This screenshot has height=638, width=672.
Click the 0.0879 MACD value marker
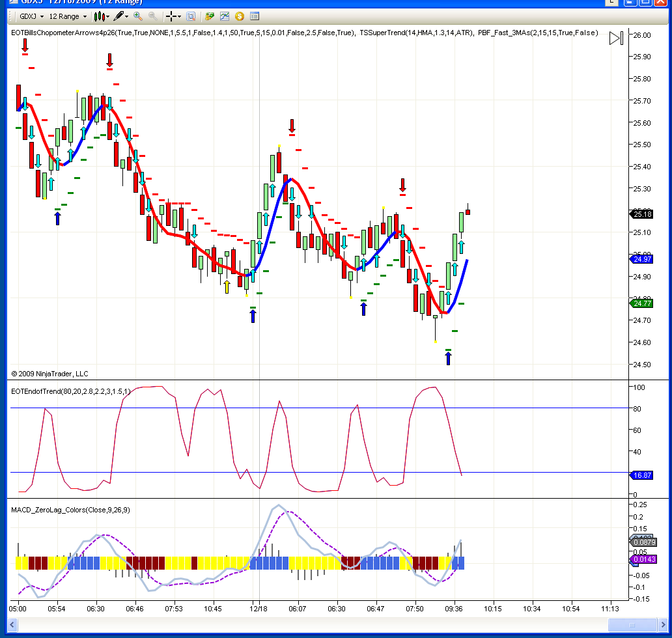pos(643,542)
